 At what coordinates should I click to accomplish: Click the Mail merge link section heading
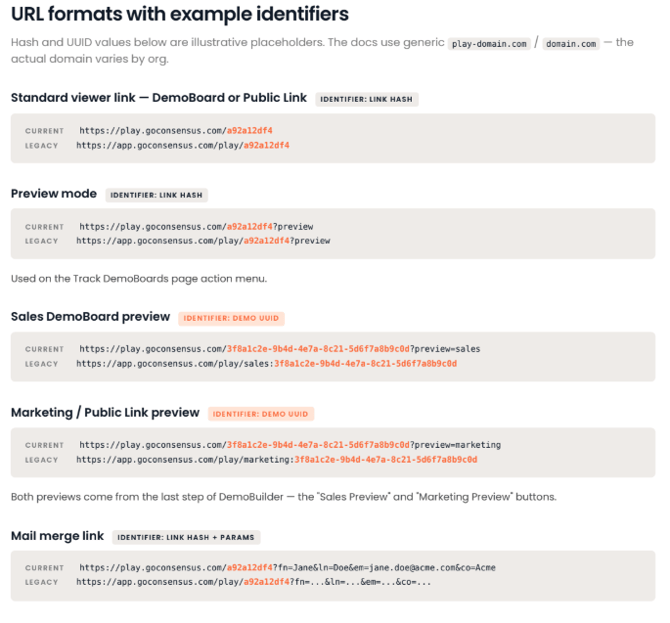pyautogui.click(x=57, y=536)
